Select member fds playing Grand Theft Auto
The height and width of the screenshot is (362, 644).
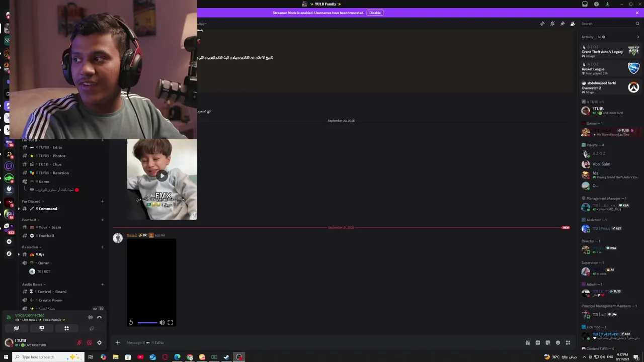[610, 175]
